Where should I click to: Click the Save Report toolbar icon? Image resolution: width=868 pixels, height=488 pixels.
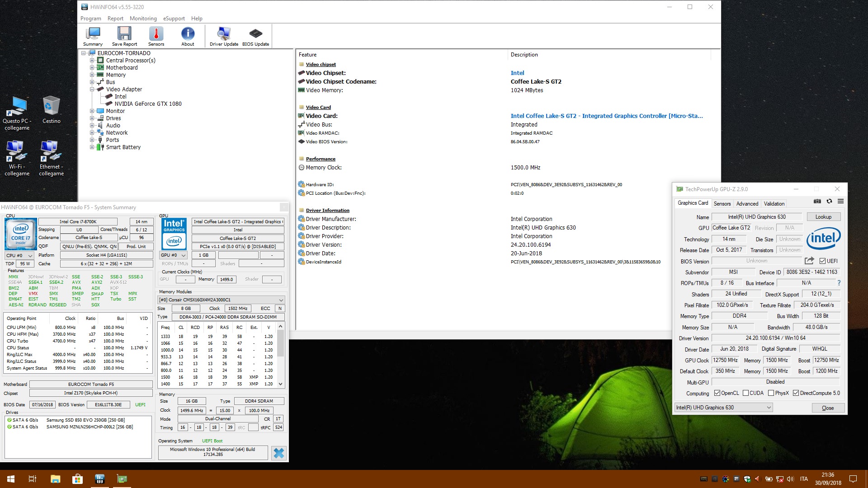pos(124,36)
